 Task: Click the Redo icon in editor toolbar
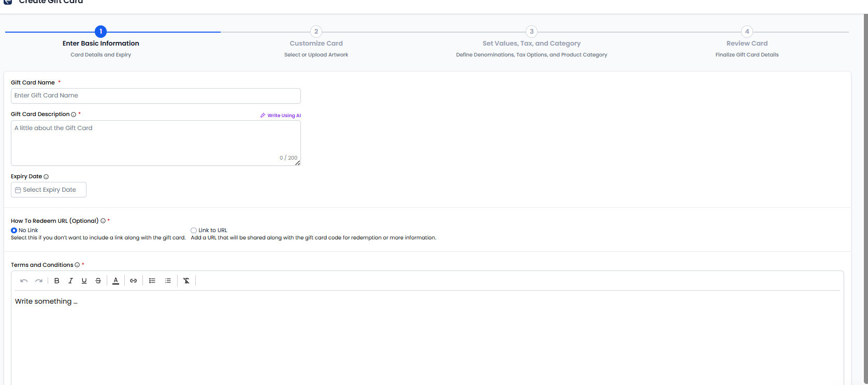click(38, 281)
